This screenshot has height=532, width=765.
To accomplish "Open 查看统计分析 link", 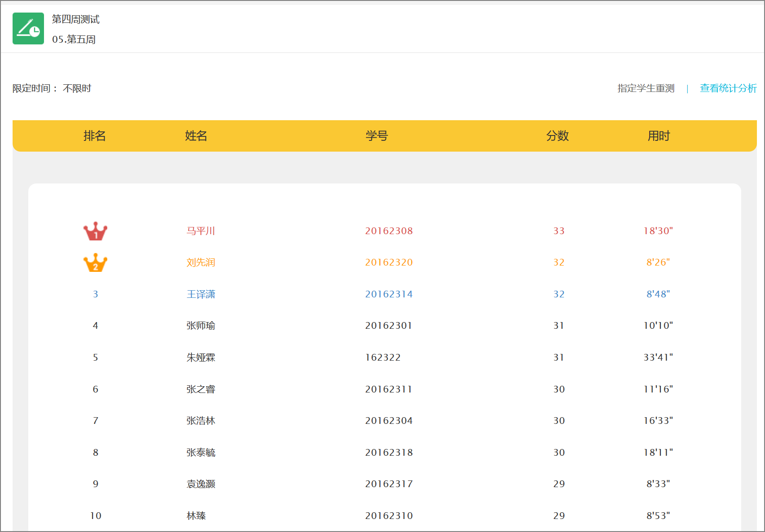I will tap(728, 88).
